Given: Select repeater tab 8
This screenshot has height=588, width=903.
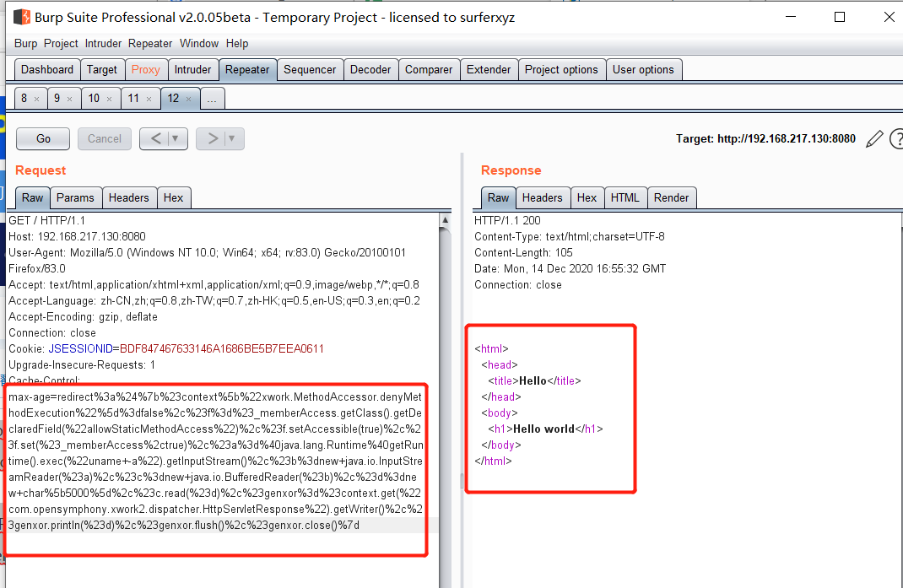Looking at the screenshot, I should [x=24, y=99].
